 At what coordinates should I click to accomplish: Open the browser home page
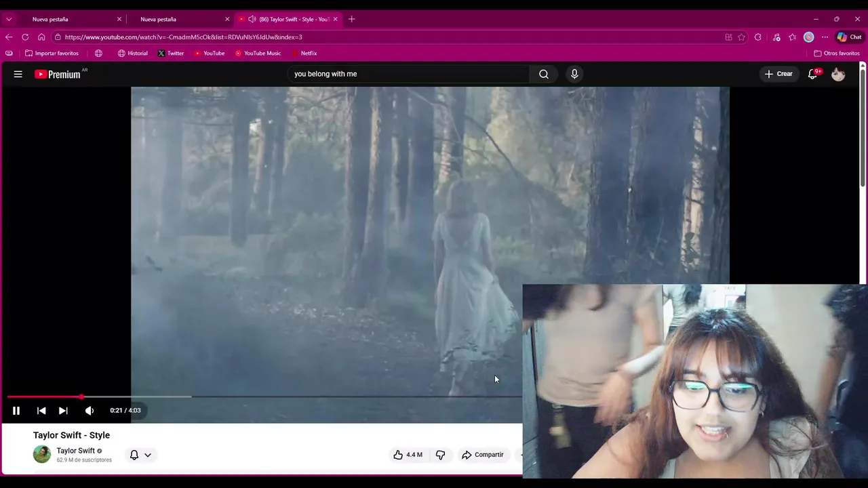(x=41, y=37)
